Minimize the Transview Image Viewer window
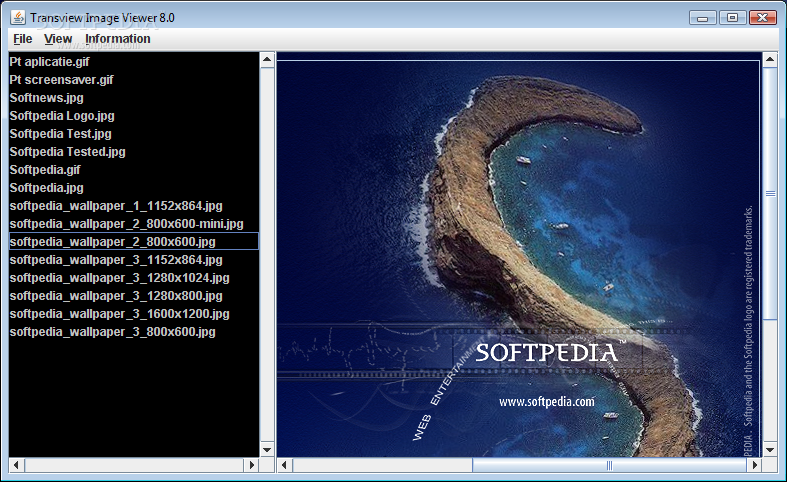The height and width of the screenshot is (482, 787). (x=703, y=18)
